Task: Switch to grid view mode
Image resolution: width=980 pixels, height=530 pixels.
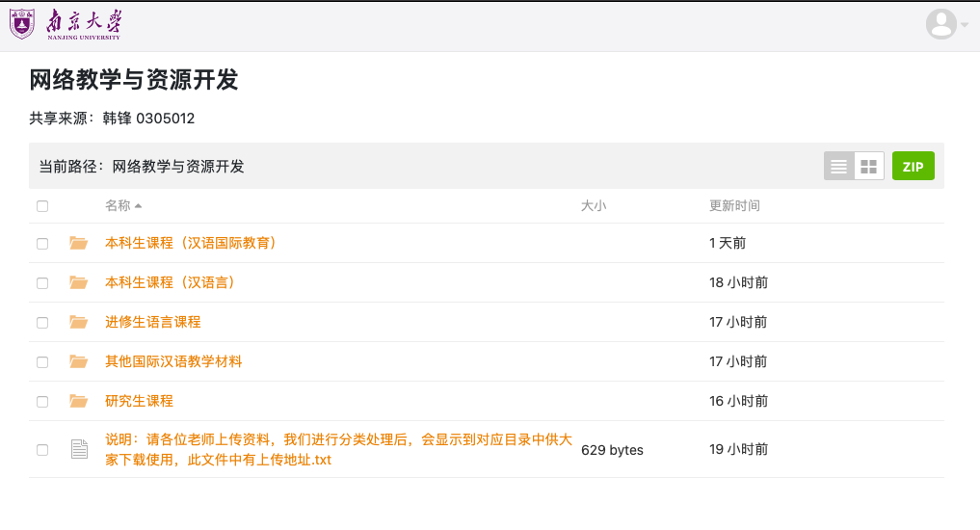Action: [869, 167]
